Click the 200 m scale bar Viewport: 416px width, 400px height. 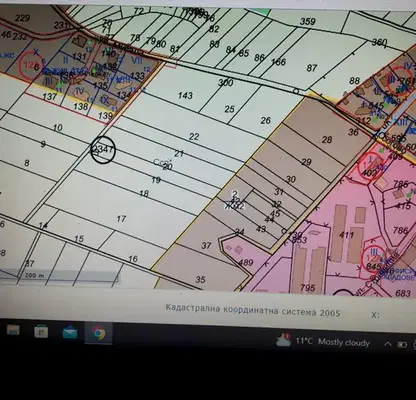click(59, 276)
